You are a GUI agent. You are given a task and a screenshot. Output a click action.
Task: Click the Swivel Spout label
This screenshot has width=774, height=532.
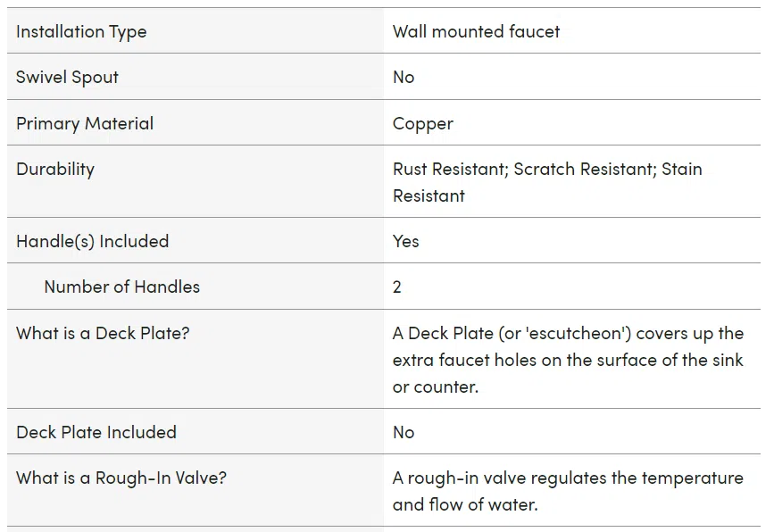pyautogui.click(x=67, y=78)
